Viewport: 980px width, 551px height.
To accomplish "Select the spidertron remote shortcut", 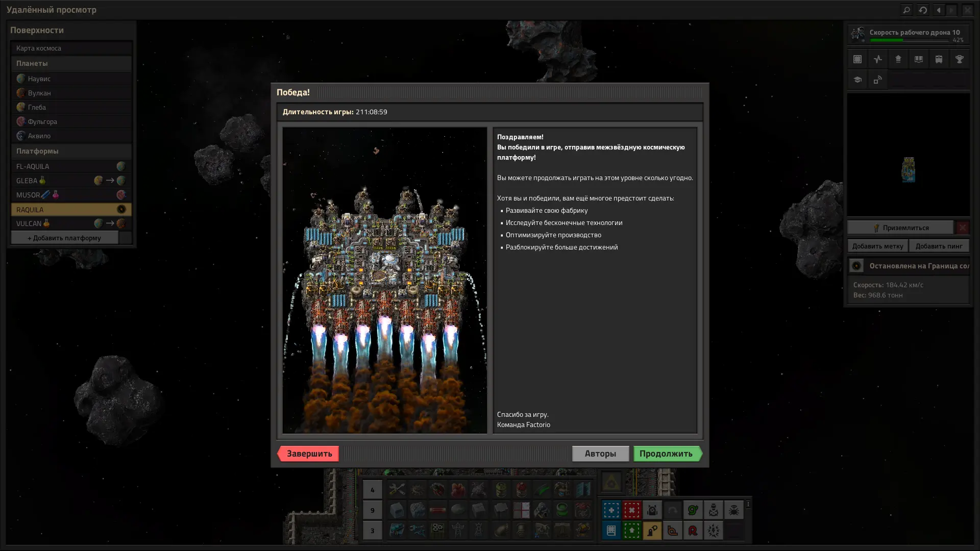I will pos(733,510).
